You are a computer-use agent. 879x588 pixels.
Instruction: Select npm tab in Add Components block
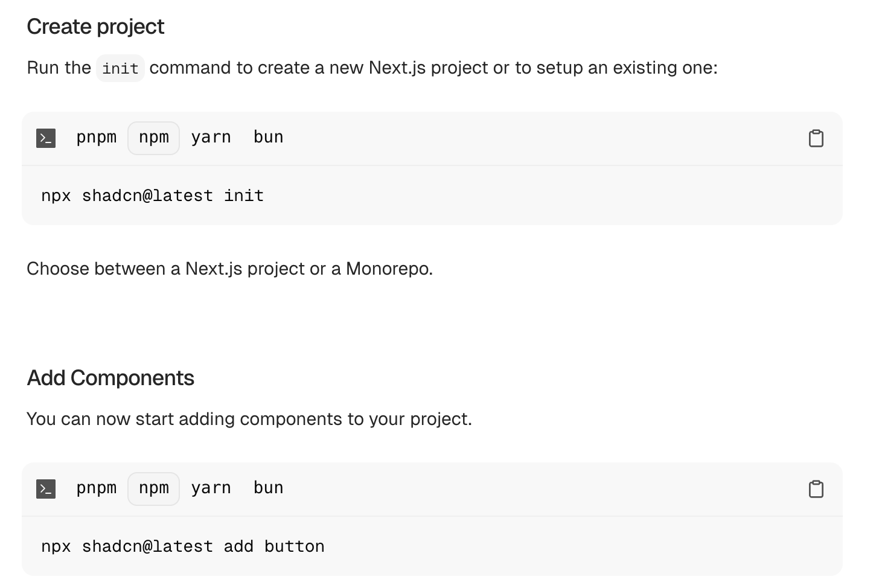point(153,488)
